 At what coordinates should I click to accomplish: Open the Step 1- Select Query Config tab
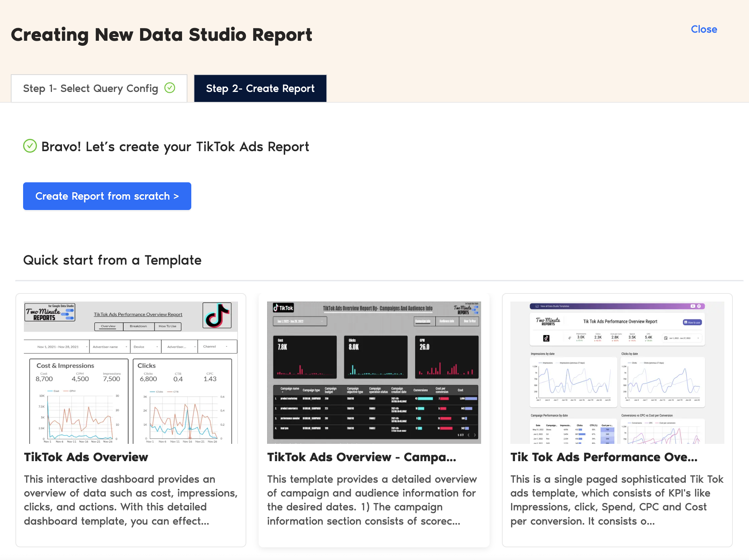[99, 88]
